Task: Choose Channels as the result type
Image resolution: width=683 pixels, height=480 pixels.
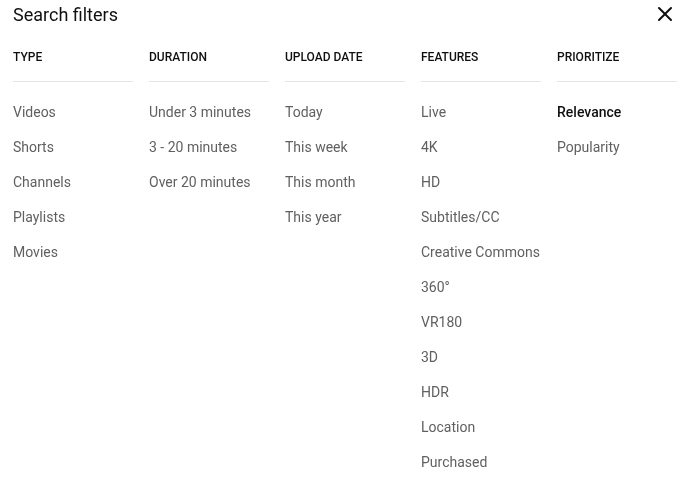Action: (42, 182)
